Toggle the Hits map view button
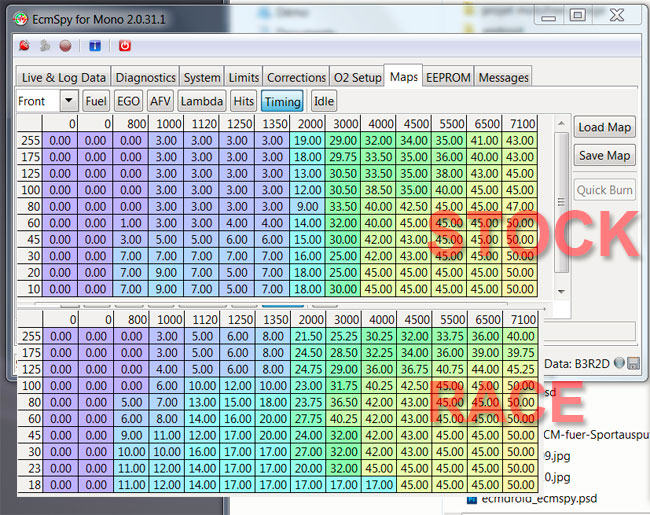Screen dimensions: 650x515 point(243,101)
